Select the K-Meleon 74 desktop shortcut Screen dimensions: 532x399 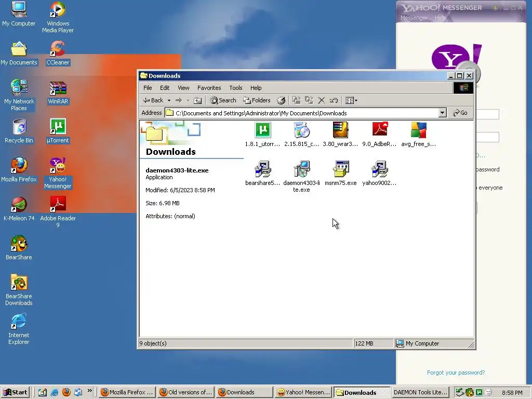click(x=19, y=209)
